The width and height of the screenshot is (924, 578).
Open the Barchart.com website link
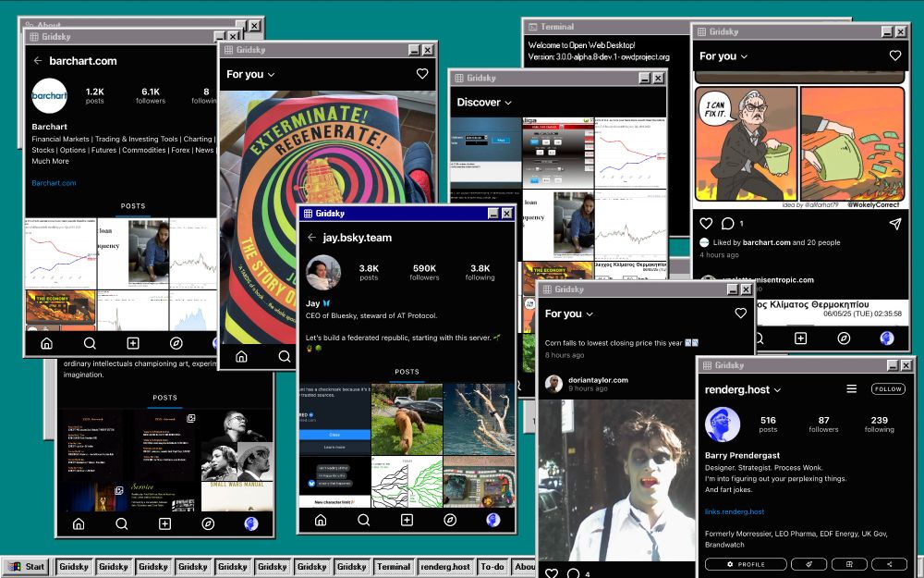[54, 183]
